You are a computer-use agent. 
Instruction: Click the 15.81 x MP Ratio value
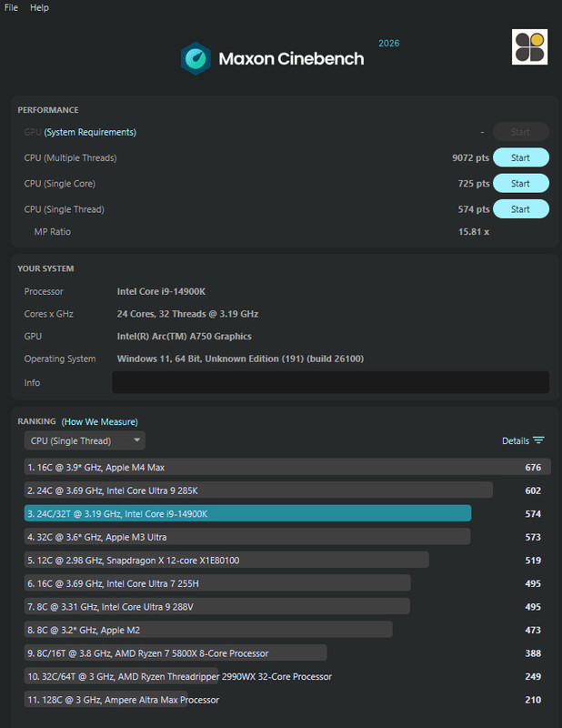click(474, 232)
